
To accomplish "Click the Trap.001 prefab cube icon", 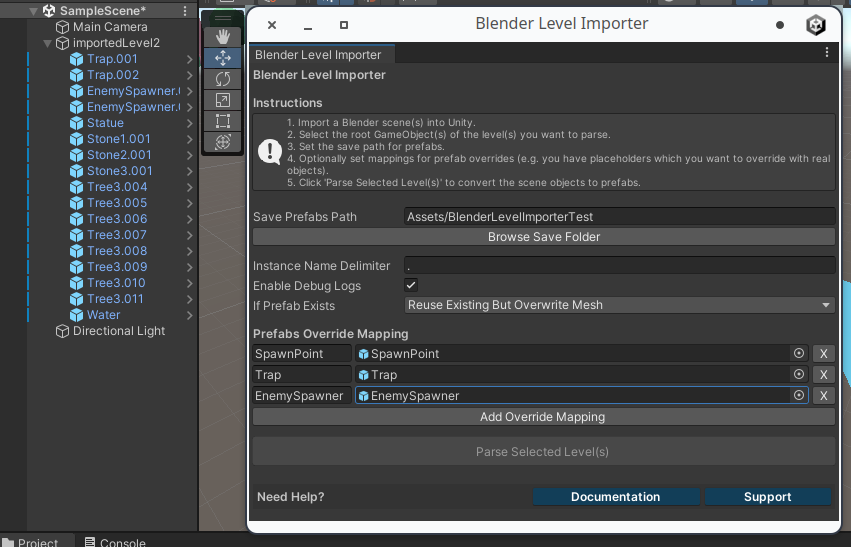I will 77,59.
